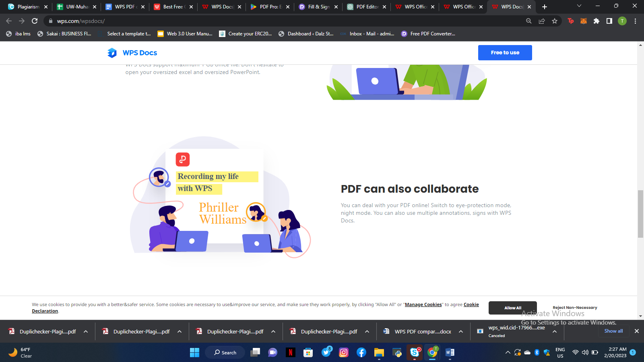Open the Extensions puzzle menu
Viewport: 644px width, 362px height.
(x=597, y=21)
